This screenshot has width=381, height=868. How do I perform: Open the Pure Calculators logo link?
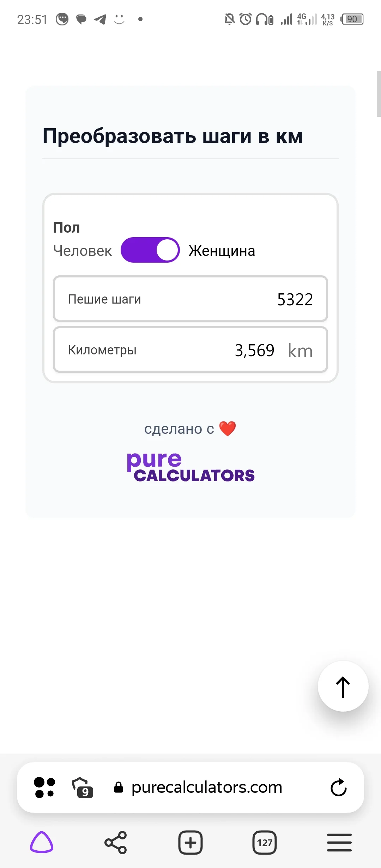pyautogui.click(x=190, y=467)
